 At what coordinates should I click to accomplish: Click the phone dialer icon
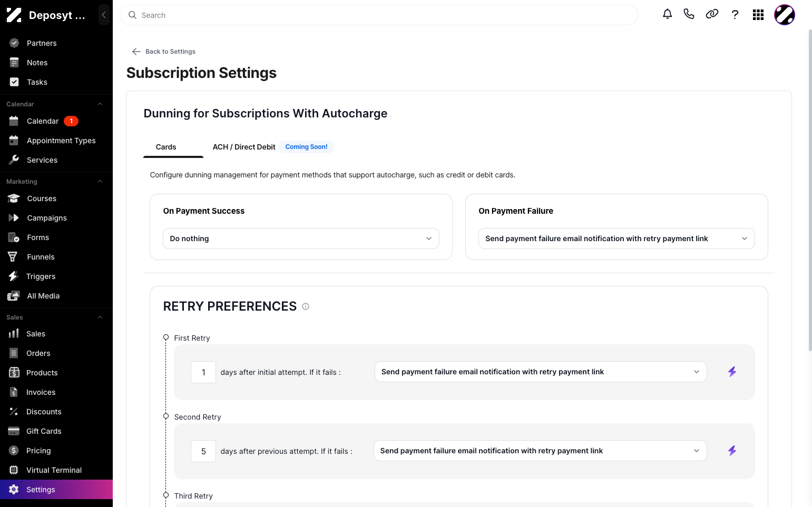[689, 15]
